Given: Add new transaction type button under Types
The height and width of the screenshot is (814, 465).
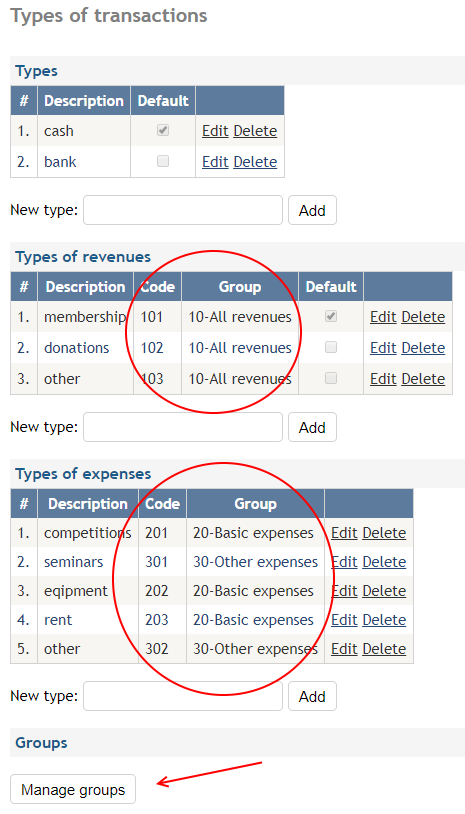Looking at the screenshot, I should [x=312, y=210].
